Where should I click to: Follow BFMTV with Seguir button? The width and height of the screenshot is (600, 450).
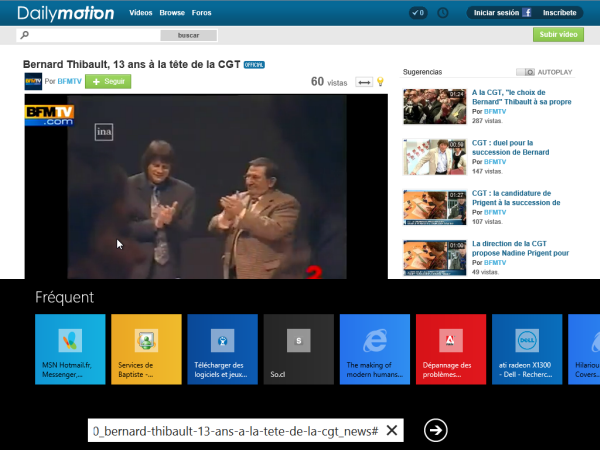(108, 82)
